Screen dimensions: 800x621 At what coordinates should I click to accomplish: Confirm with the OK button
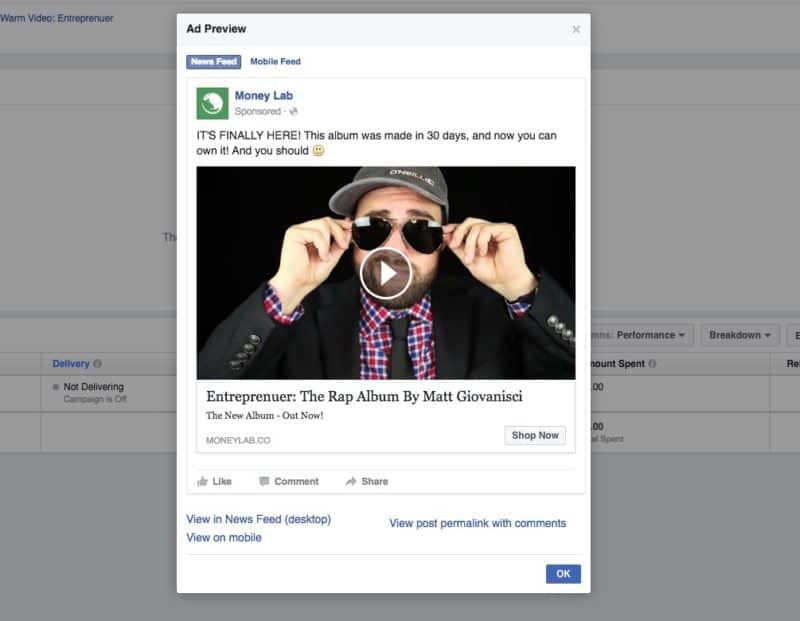[563, 574]
